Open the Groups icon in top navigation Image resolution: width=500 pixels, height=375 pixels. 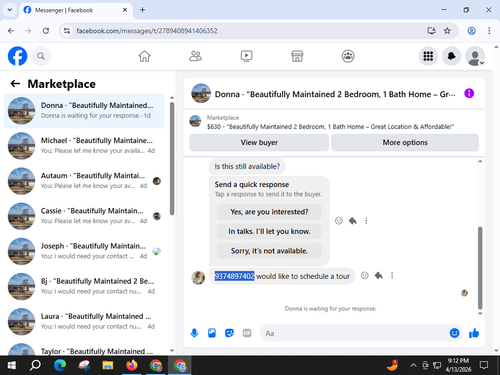[348, 56]
